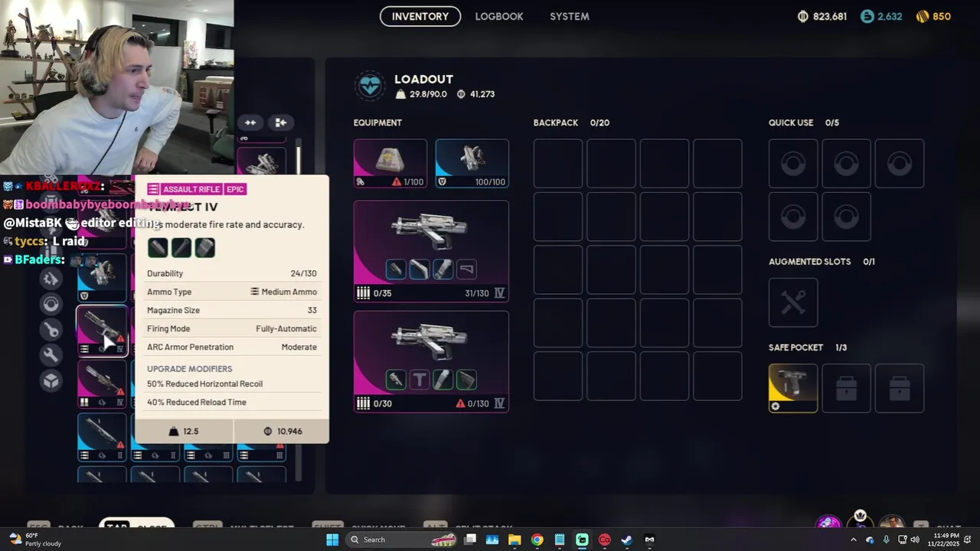This screenshot has height=551, width=980.
Task: Click the Firing Mode Fully-Automatic row
Action: (x=232, y=328)
